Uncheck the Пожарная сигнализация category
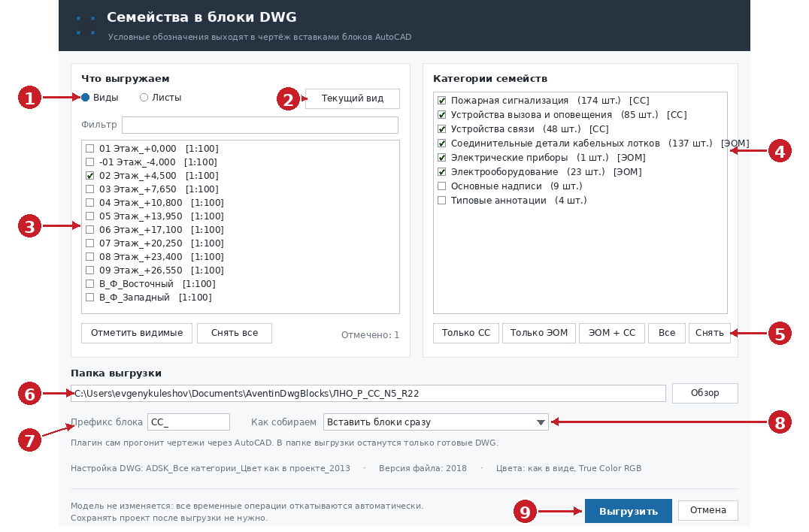Screen dimensions: 809x532 click(441, 101)
